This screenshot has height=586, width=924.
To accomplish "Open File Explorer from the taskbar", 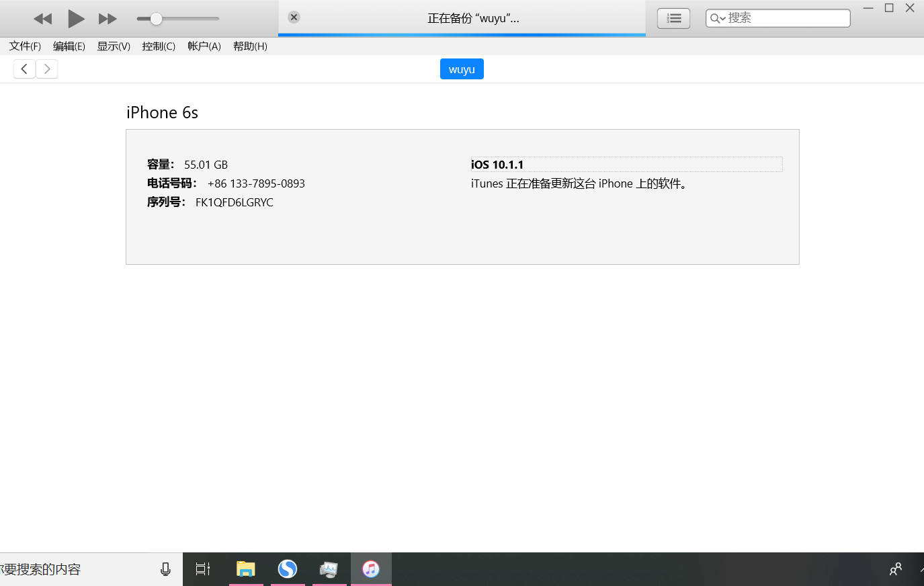I will 246,569.
